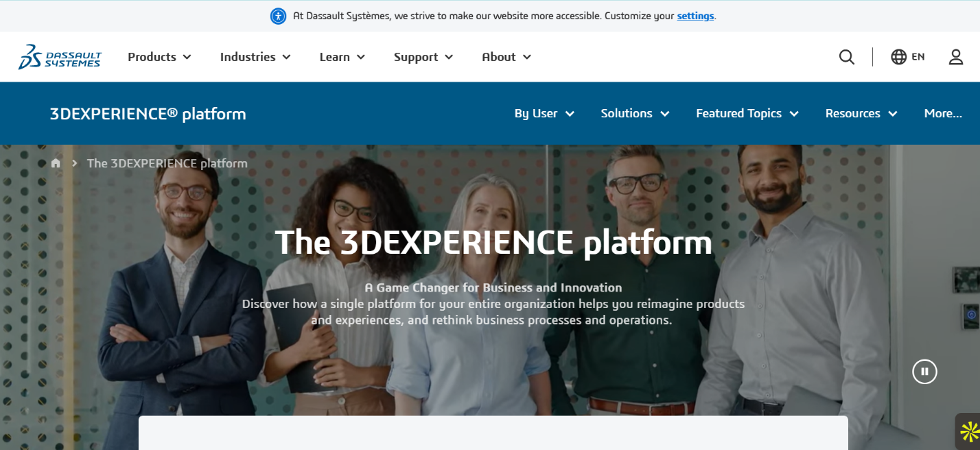Follow the accessibility settings link

(x=695, y=16)
